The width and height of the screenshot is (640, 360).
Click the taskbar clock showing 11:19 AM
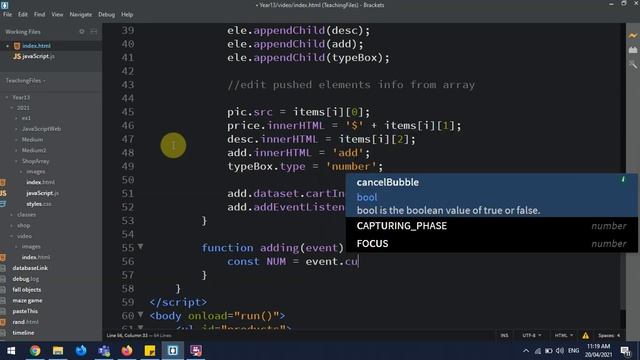click(599, 351)
